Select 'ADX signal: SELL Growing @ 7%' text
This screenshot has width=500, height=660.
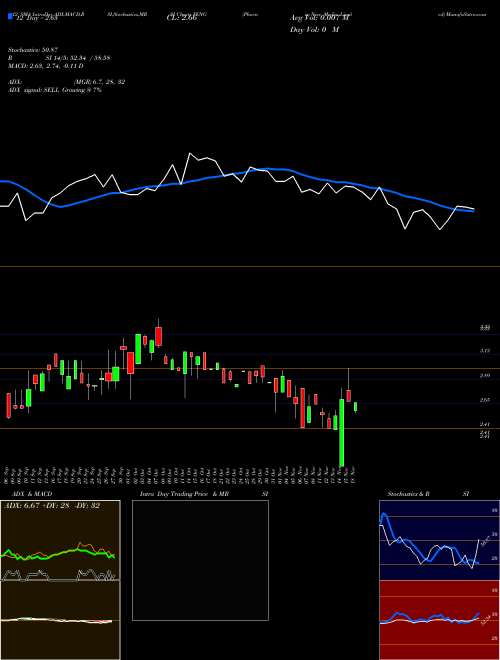pos(55,90)
